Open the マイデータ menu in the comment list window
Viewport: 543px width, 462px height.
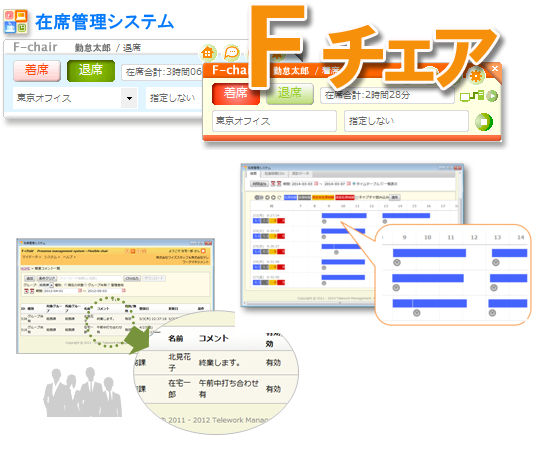(x=32, y=257)
